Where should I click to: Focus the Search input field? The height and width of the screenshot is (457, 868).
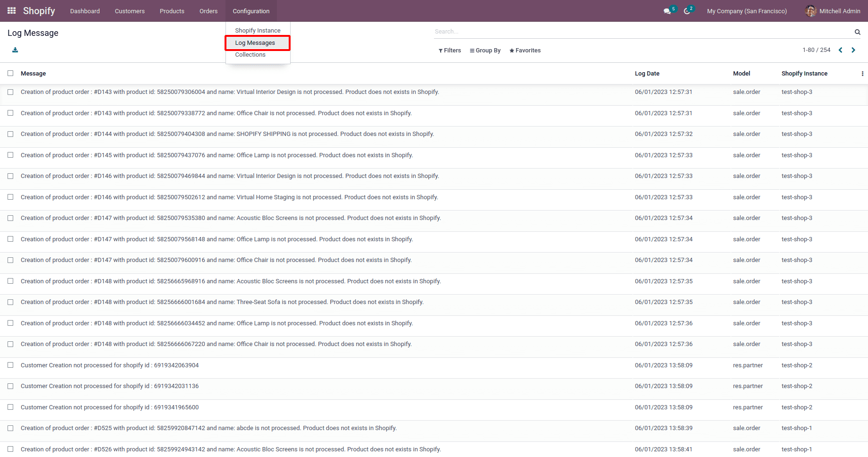(643, 32)
